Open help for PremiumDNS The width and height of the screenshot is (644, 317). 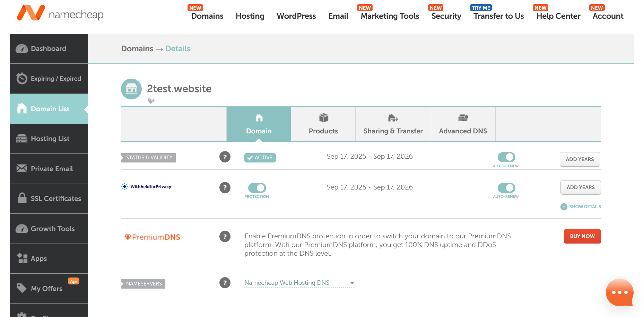[225, 237]
